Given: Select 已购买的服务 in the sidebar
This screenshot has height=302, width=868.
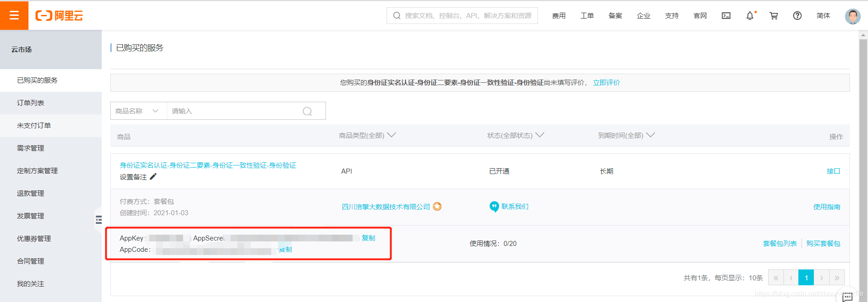Looking at the screenshot, I should pyautogui.click(x=51, y=80).
